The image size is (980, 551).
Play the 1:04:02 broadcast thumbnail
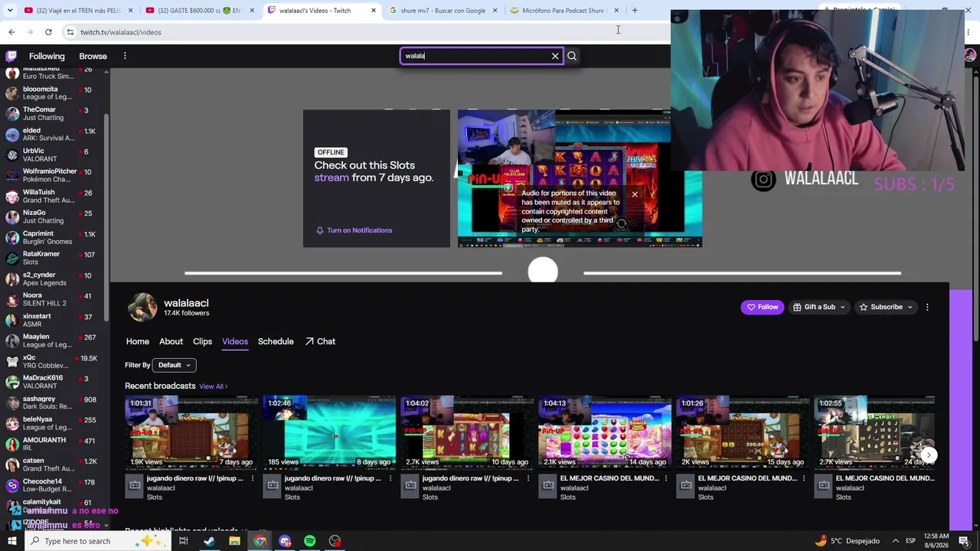[467, 432]
